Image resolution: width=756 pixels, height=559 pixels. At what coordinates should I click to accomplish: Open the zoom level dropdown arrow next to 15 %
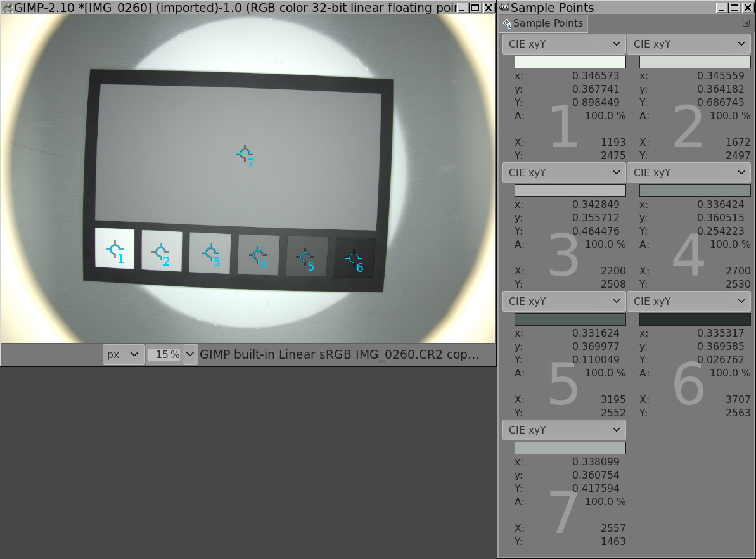click(x=191, y=354)
